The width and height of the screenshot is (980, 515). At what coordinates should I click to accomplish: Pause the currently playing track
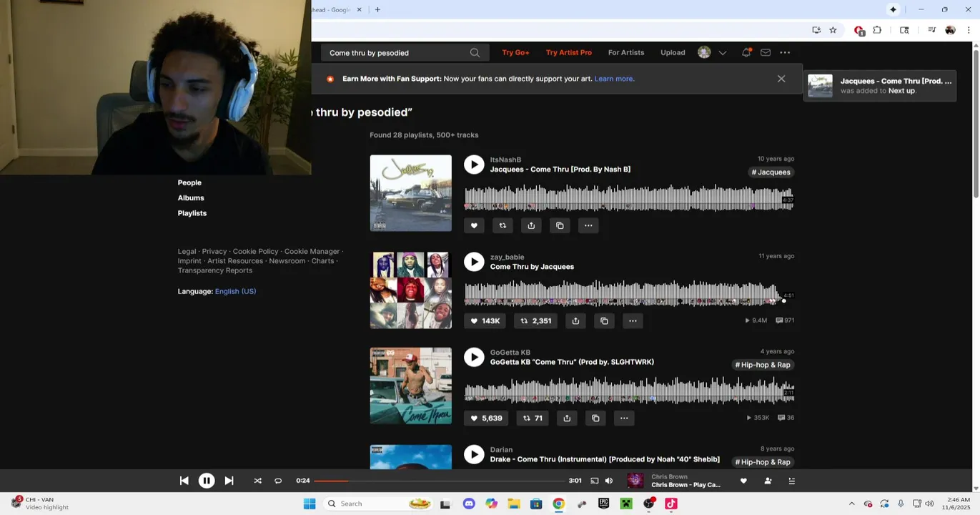coord(207,481)
